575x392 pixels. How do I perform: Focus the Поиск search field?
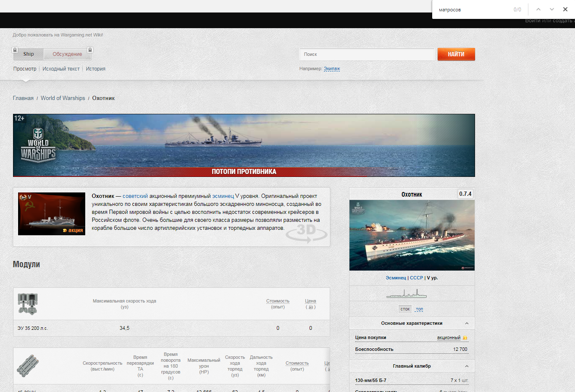(367, 54)
